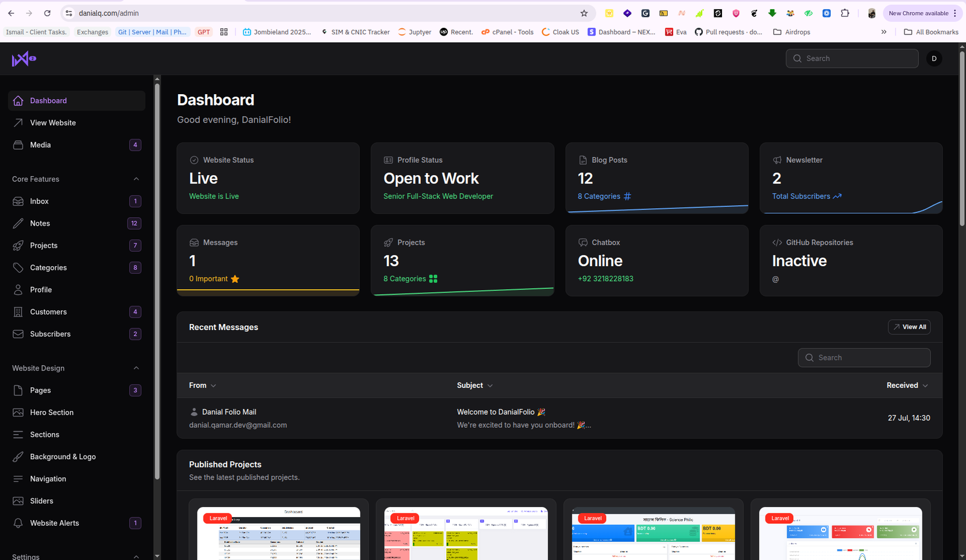
Task: Sort messages by From column
Action: tap(202, 386)
